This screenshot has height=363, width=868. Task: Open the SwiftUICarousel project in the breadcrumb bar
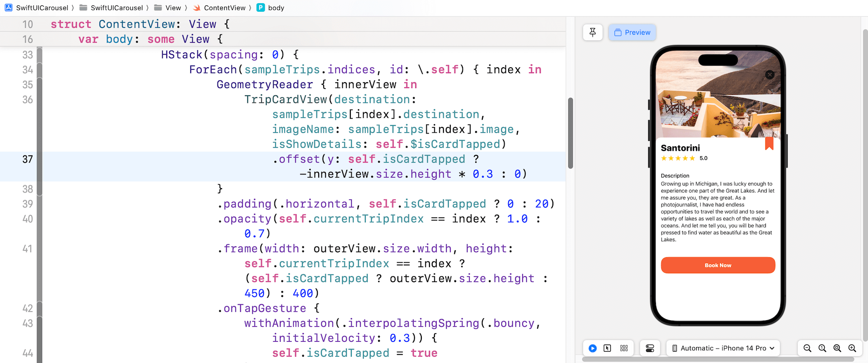click(x=42, y=8)
